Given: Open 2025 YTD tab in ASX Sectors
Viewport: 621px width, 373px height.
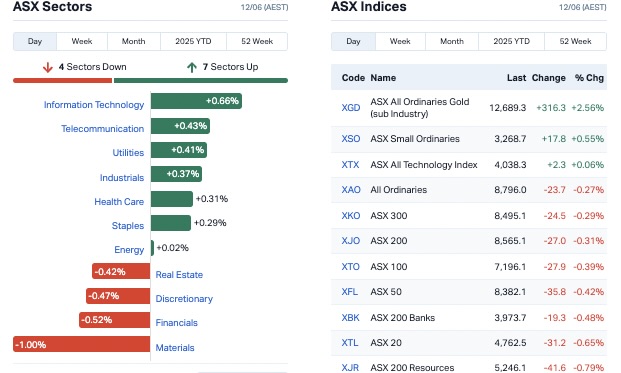Looking at the screenshot, I should 193,42.
